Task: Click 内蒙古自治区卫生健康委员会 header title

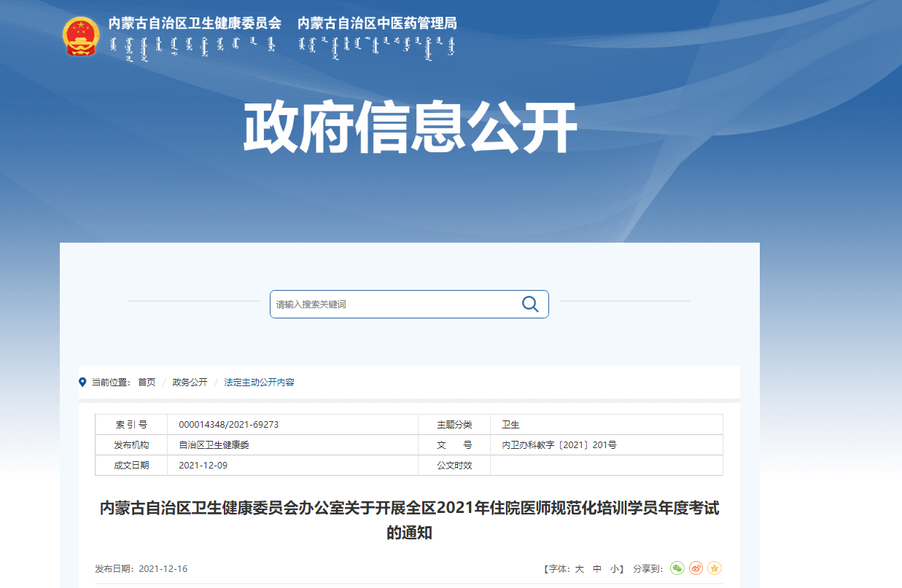Action: click(195, 23)
